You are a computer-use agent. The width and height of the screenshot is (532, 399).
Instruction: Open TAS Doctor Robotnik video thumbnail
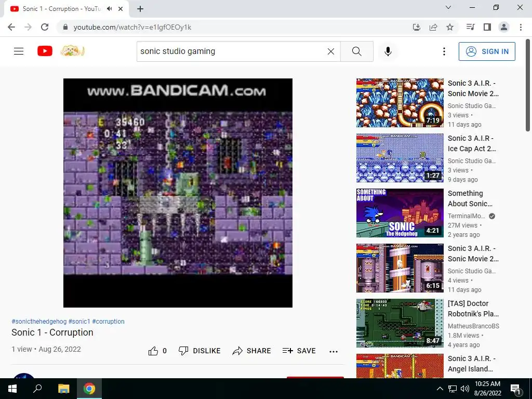[x=400, y=323]
